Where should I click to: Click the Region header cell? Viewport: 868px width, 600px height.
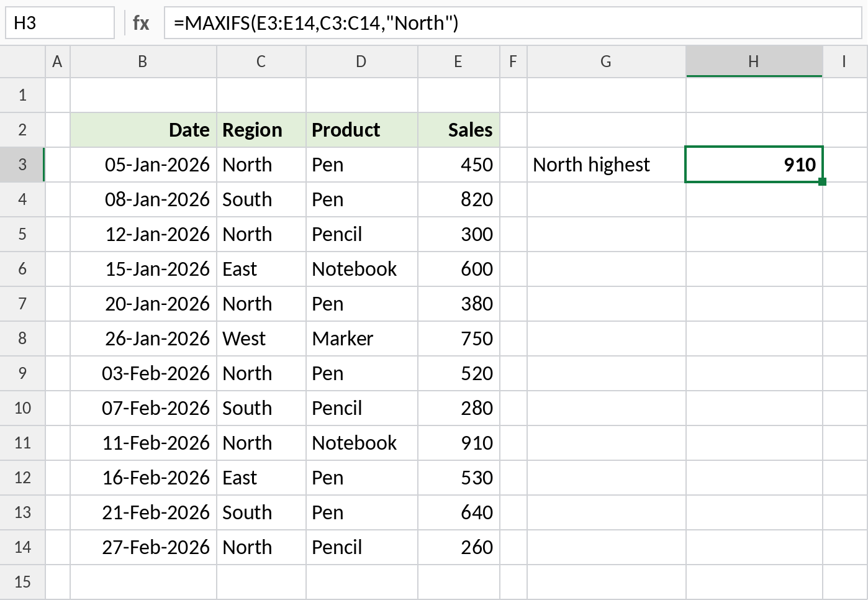click(x=261, y=130)
